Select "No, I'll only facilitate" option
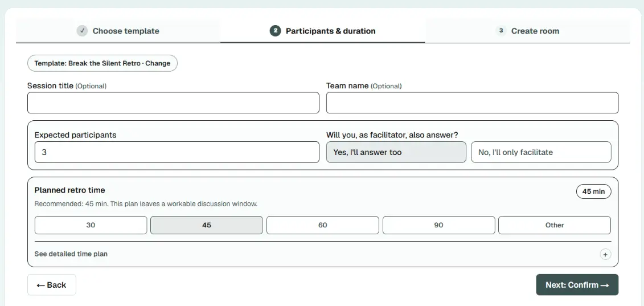 pos(541,152)
